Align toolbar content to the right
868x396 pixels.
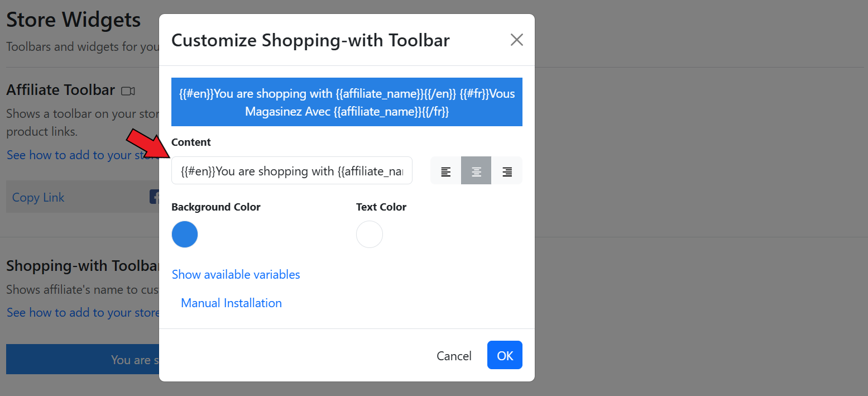click(507, 171)
